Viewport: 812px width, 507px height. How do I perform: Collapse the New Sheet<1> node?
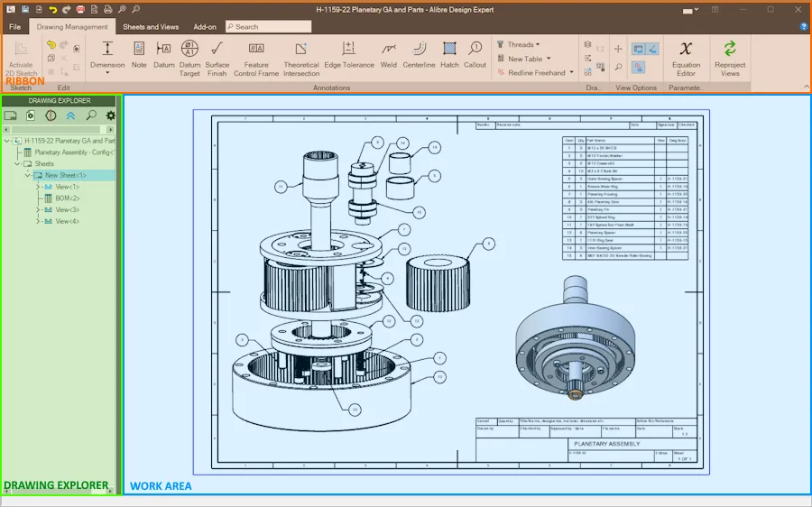(28, 175)
